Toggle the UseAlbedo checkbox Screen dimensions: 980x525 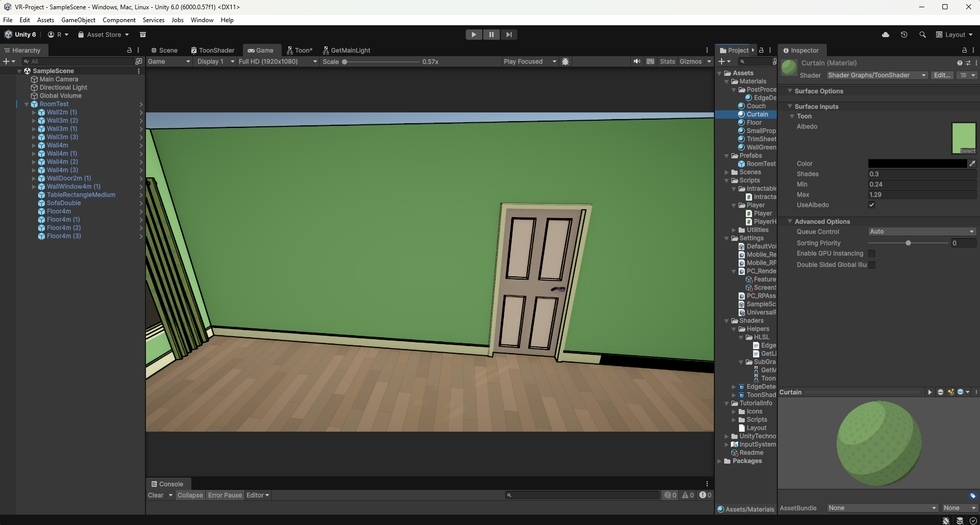pyautogui.click(x=872, y=205)
